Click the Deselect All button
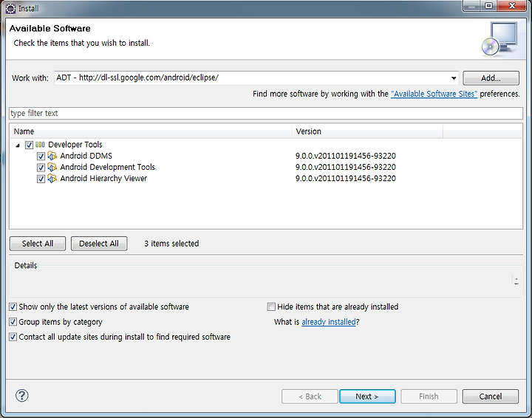Image resolution: width=532 pixels, height=418 pixels. pyautogui.click(x=99, y=244)
